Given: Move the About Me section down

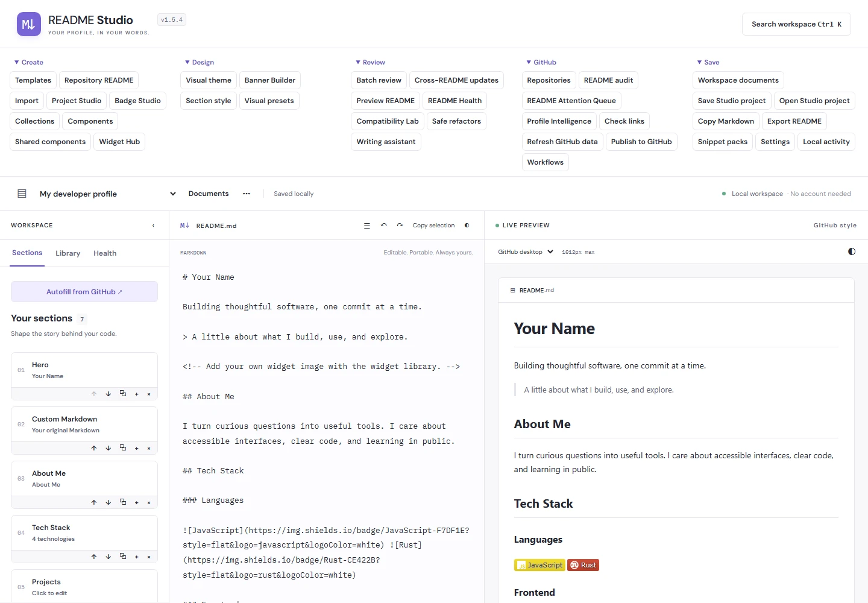Looking at the screenshot, I should [x=108, y=502].
